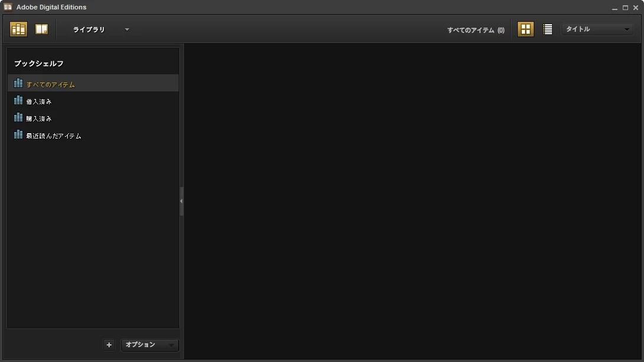Switch to Reading view book icon
Viewport: 644px width, 362px height.
point(41,29)
